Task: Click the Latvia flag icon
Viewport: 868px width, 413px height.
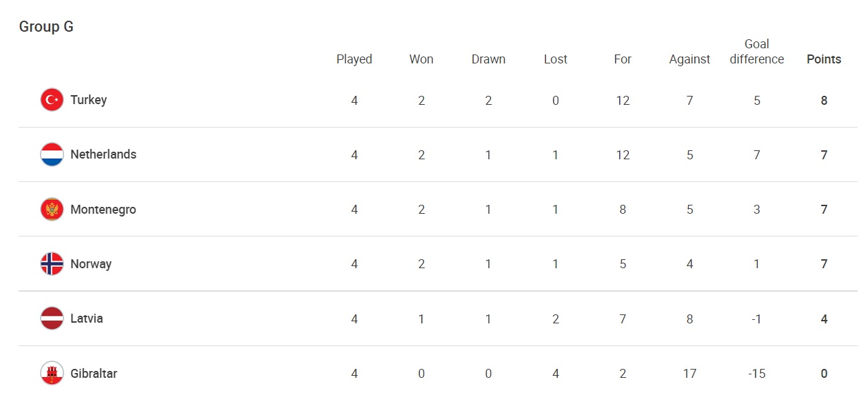Action: pos(52,319)
